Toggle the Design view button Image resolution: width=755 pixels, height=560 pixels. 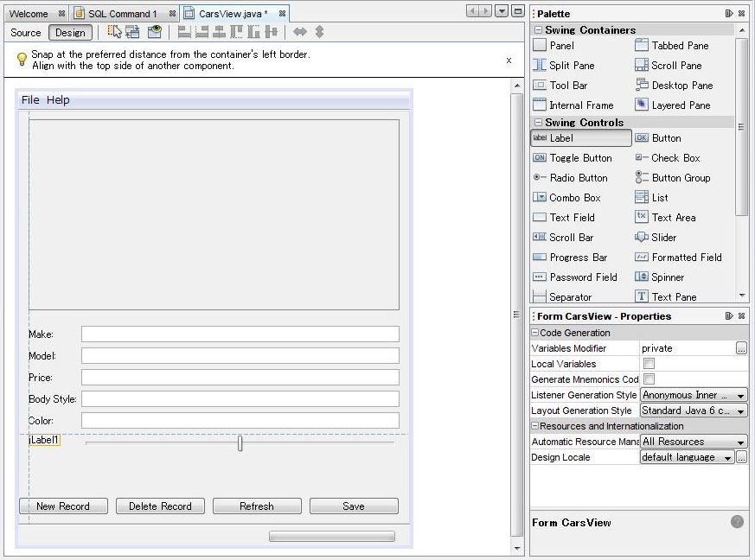click(70, 33)
